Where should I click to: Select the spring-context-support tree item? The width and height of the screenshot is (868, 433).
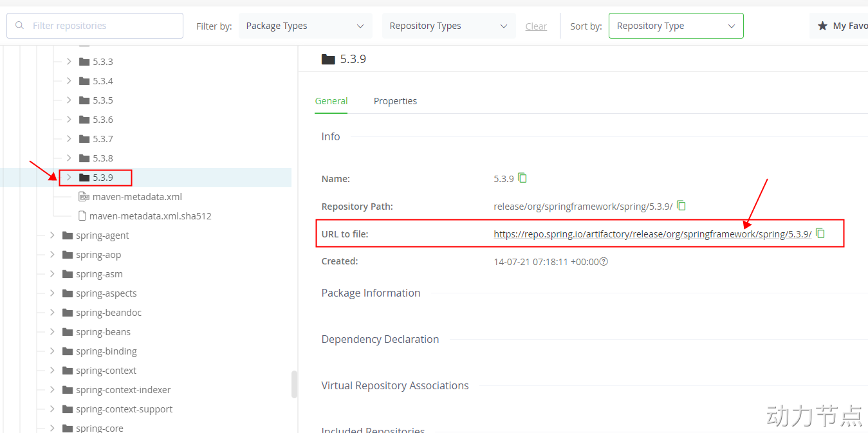pyautogui.click(x=124, y=409)
